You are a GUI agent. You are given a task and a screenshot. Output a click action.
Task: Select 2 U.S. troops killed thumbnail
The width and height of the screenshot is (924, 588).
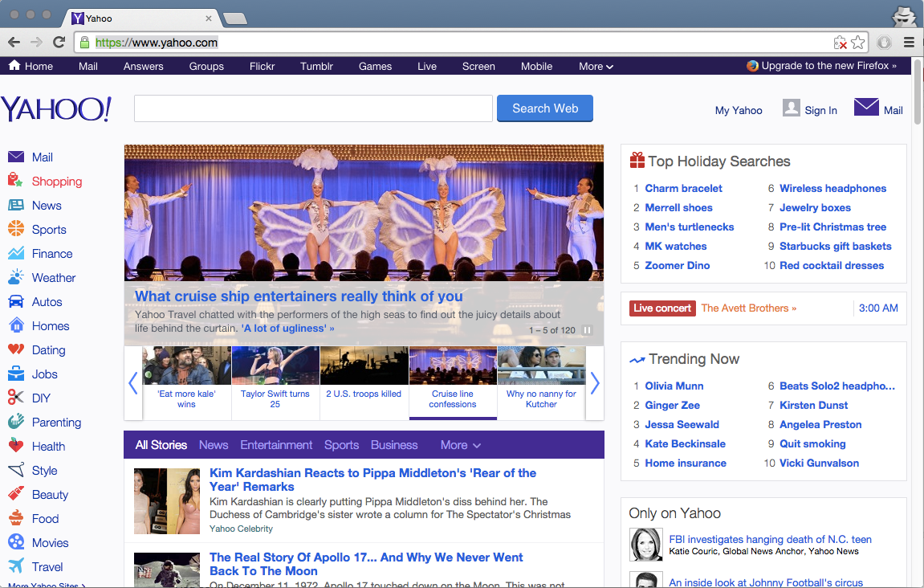click(x=364, y=382)
